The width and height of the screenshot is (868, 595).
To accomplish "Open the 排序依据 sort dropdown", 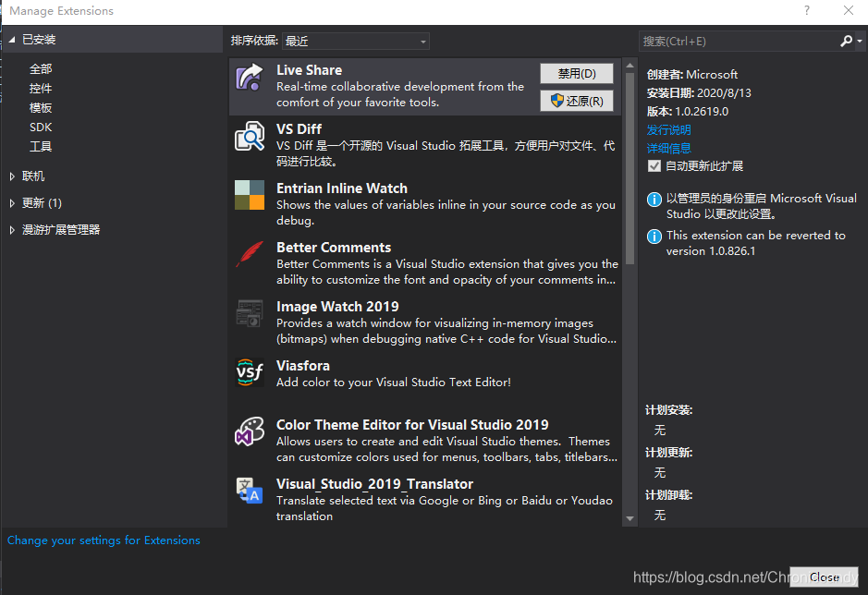I will (x=355, y=41).
